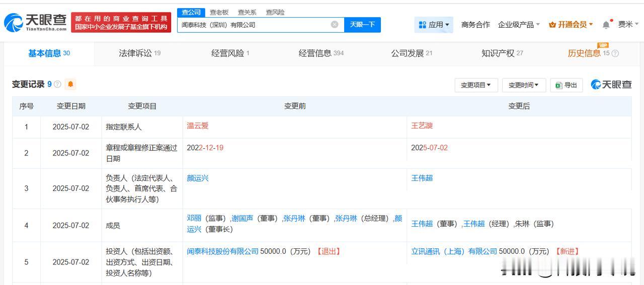Image resolution: width=644 pixels, height=285 pixels.
Task: Click the 变更项目 column header
Action: (142, 106)
